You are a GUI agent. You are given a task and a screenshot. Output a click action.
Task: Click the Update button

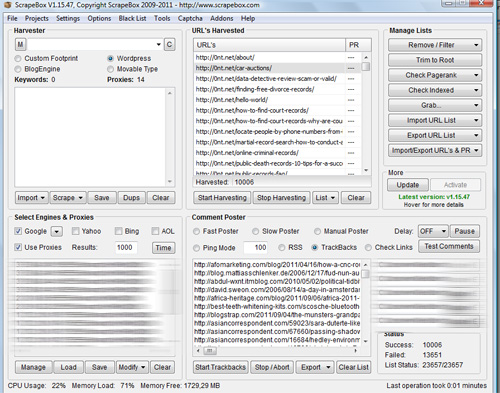coord(408,185)
